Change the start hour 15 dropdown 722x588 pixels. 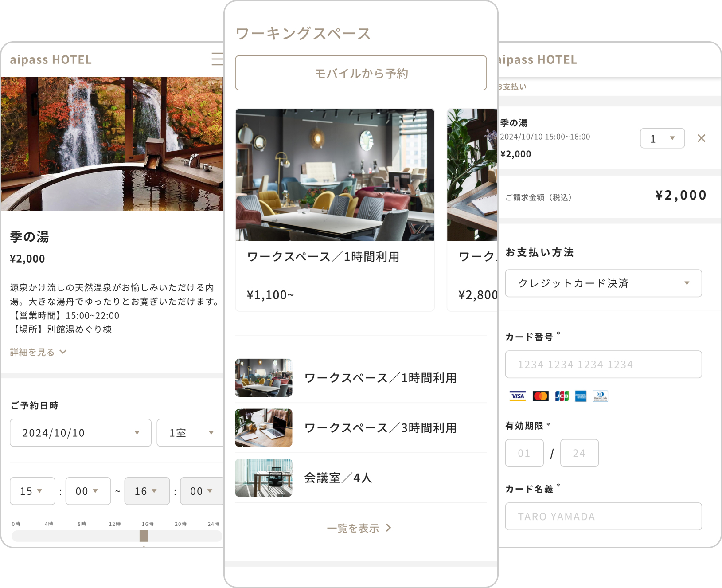coord(32,491)
